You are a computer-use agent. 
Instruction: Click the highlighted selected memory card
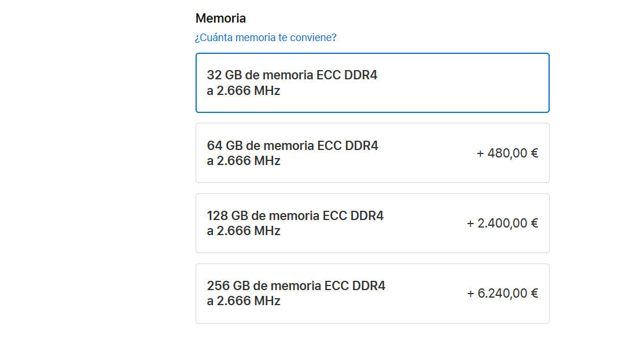pyautogui.click(x=373, y=82)
